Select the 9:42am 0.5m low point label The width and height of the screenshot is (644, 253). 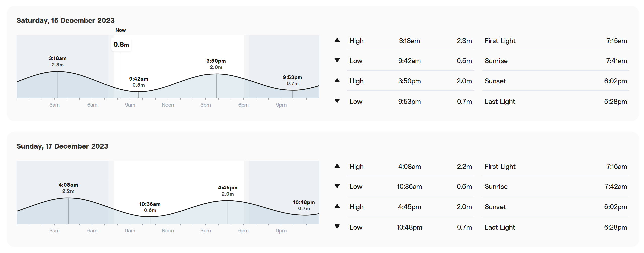click(x=138, y=82)
